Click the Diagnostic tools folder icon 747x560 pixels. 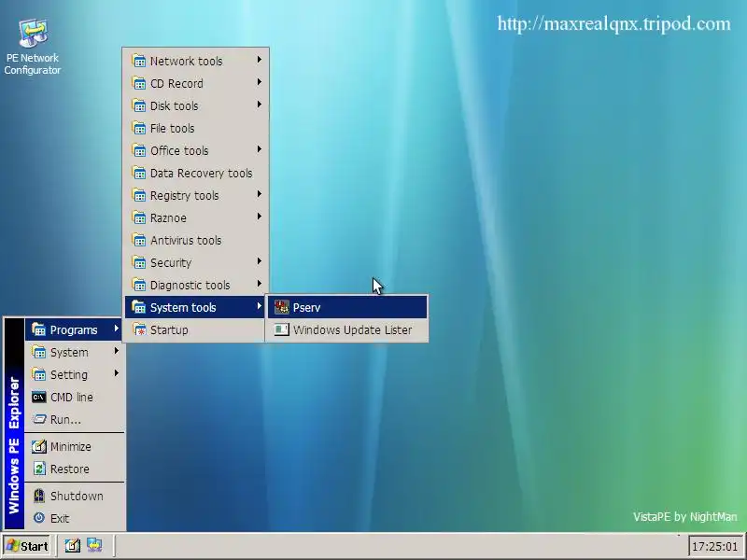tap(138, 285)
